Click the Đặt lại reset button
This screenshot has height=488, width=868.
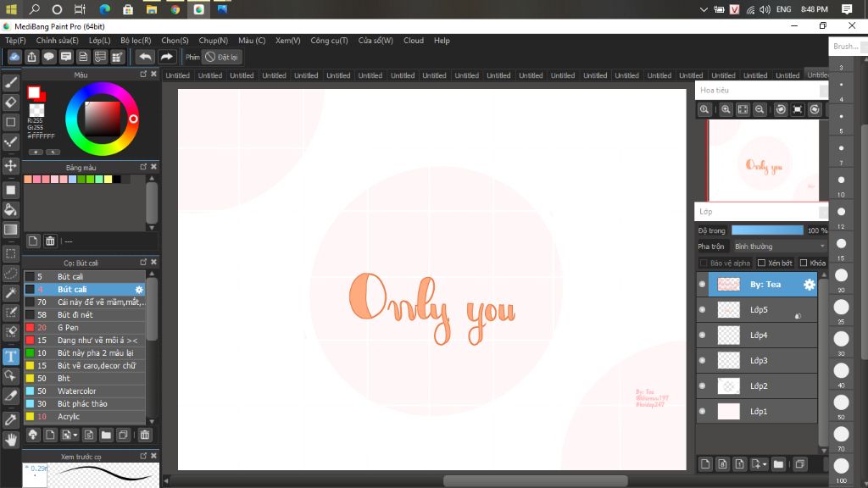221,57
